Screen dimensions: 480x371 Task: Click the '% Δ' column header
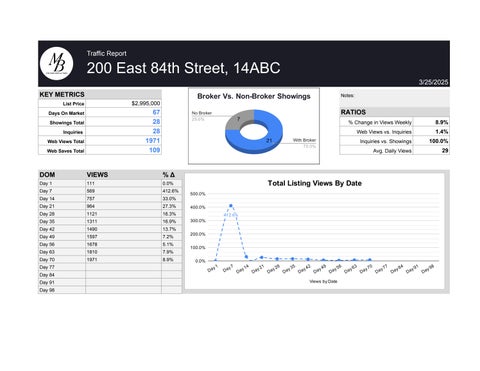click(x=169, y=175)
